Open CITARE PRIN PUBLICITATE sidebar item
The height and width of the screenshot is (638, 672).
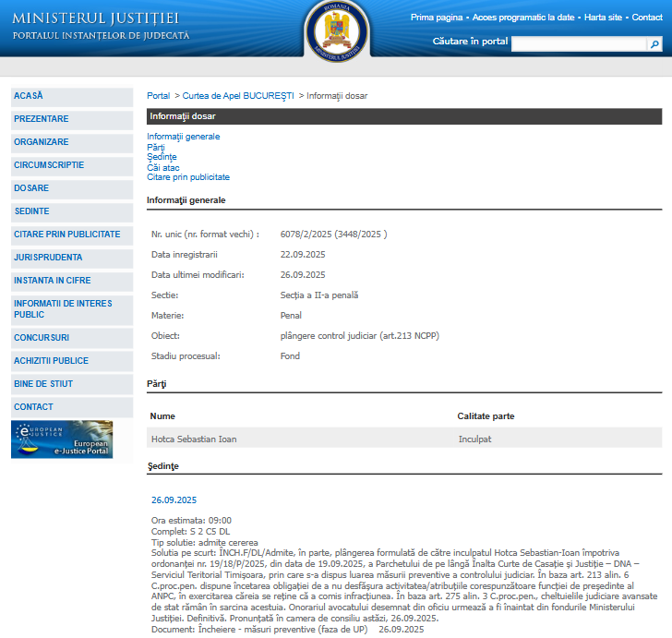pyautogui.click(x=72, y=235)
